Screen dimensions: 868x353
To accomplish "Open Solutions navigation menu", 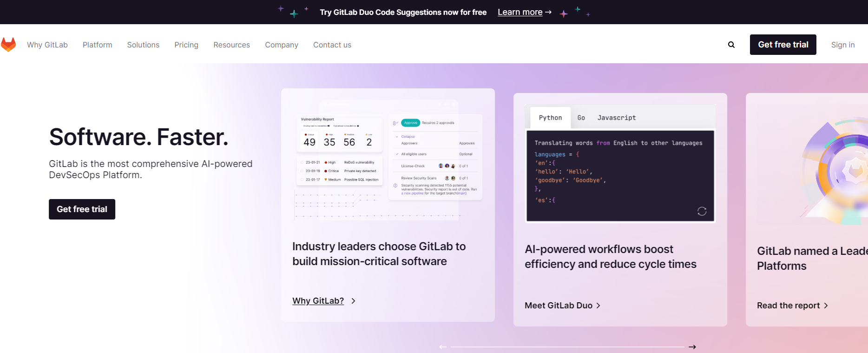I will [143, 45].
